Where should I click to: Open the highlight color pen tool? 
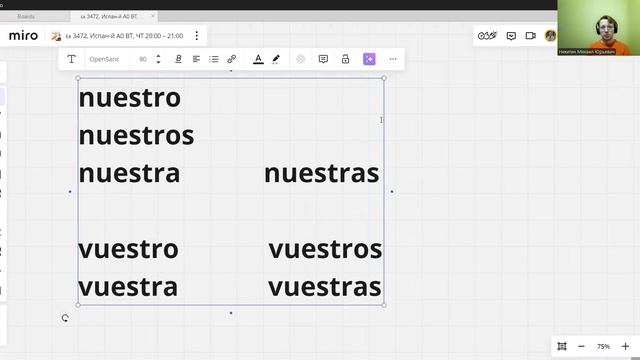coord(276,59)
